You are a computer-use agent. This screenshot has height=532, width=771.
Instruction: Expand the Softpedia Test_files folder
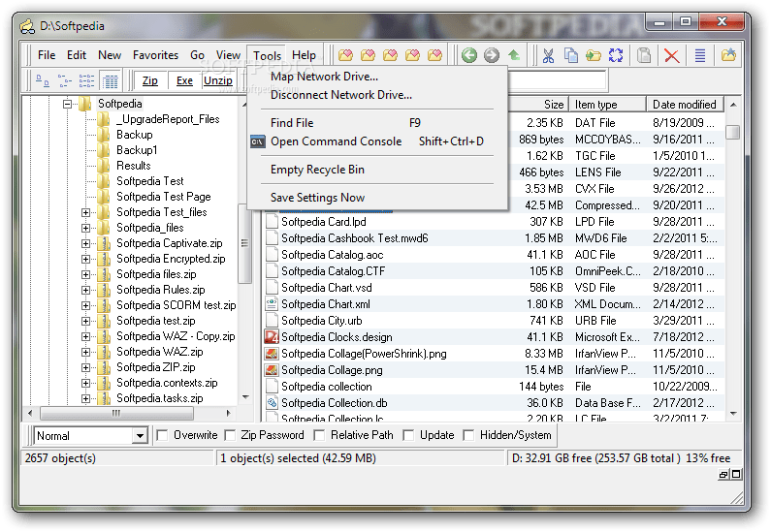pos(85,212)
